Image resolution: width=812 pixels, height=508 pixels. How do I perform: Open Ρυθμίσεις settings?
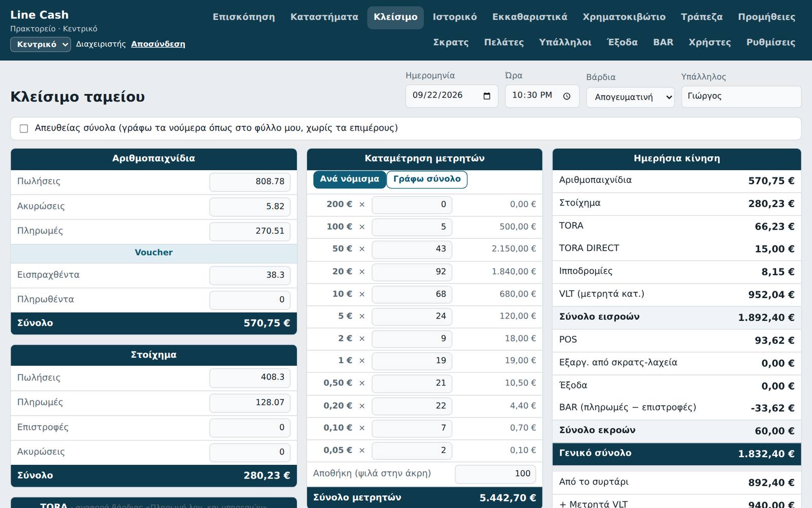771,43
